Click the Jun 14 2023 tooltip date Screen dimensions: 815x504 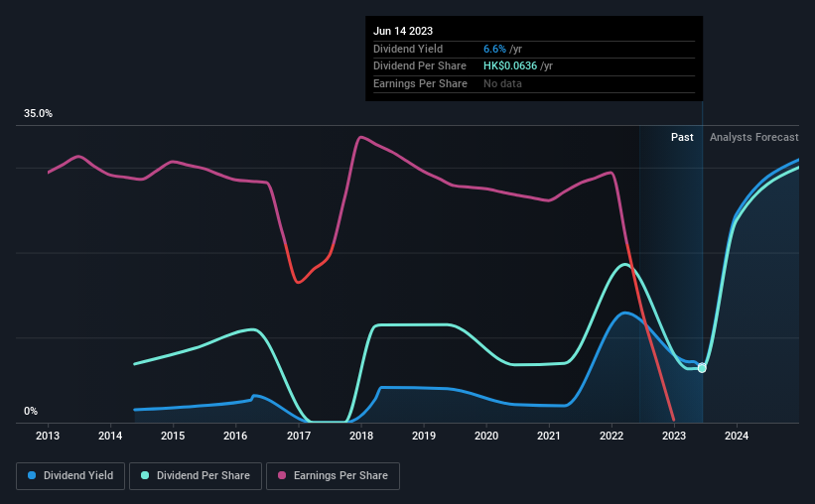click(403, 31)
